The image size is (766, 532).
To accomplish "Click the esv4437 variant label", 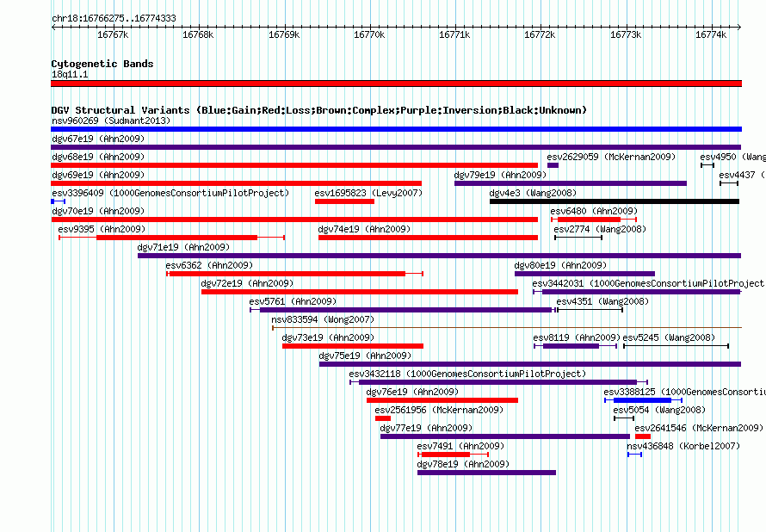I will click(x=742, y=175).
